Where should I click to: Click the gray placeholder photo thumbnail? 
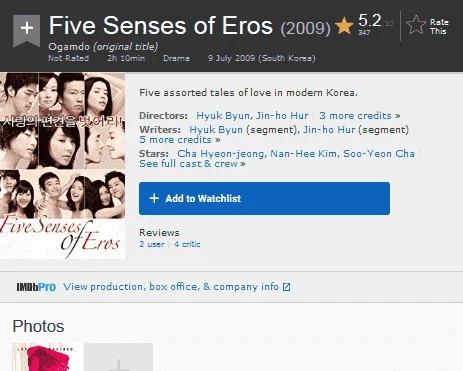(118, 357)
